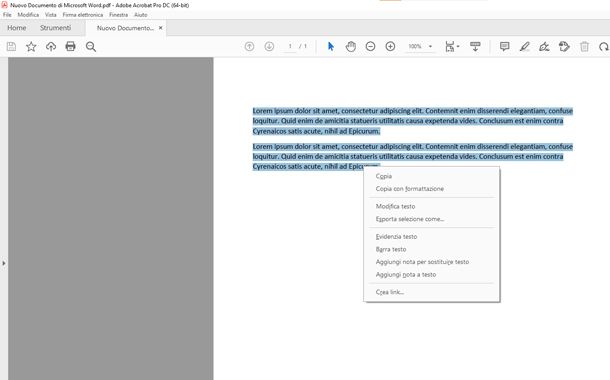Open the Find text magnifier icon
This screenshot has width=610, height=380.
91,47
